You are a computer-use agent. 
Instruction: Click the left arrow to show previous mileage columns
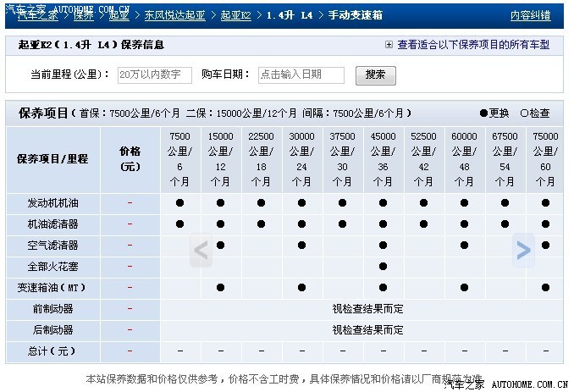[x=201, y=251]
